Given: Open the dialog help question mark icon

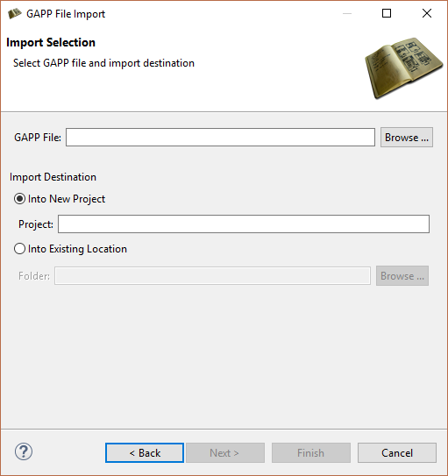Looking at the screenshot, I should tap(24, 451).
